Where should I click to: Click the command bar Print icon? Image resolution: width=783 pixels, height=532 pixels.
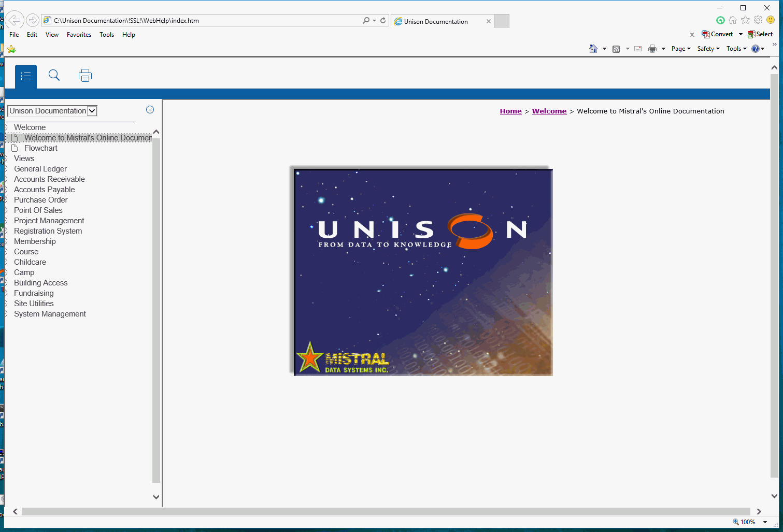click(652, 49)
